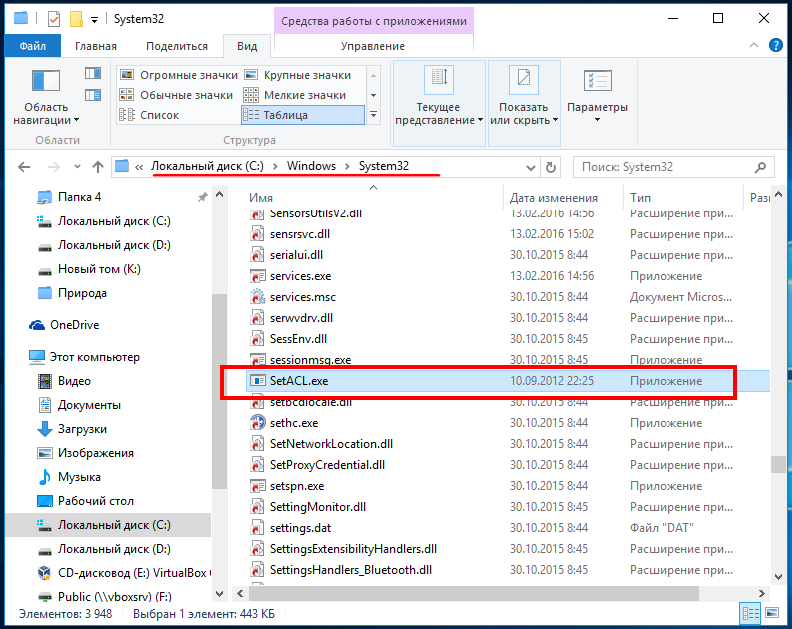Image resolution: width=792 pixels, height=629 pixels.
Task: Select Крупные значки view layout
Action: click(x=298, y=75)
